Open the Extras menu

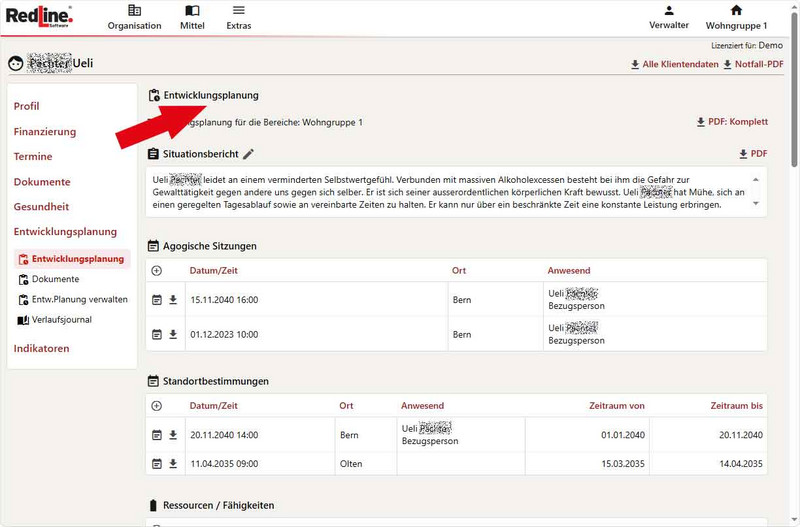click(x=238, y=18)
